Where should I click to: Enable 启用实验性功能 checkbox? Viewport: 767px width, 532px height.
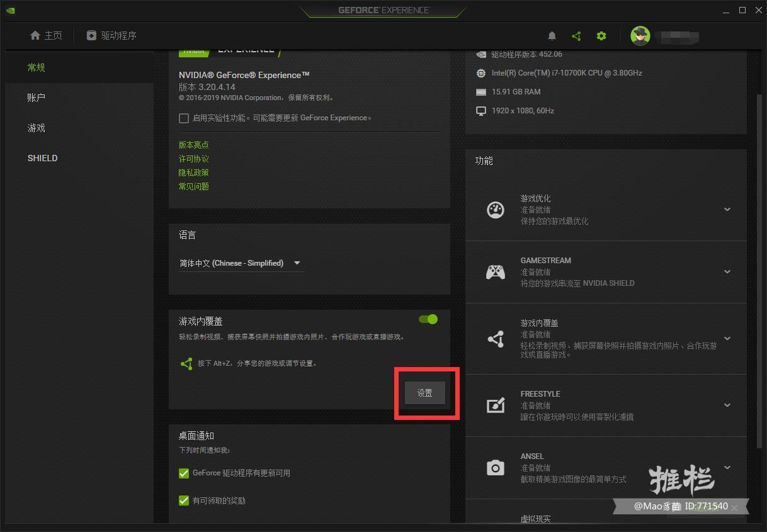click(183, 118)
